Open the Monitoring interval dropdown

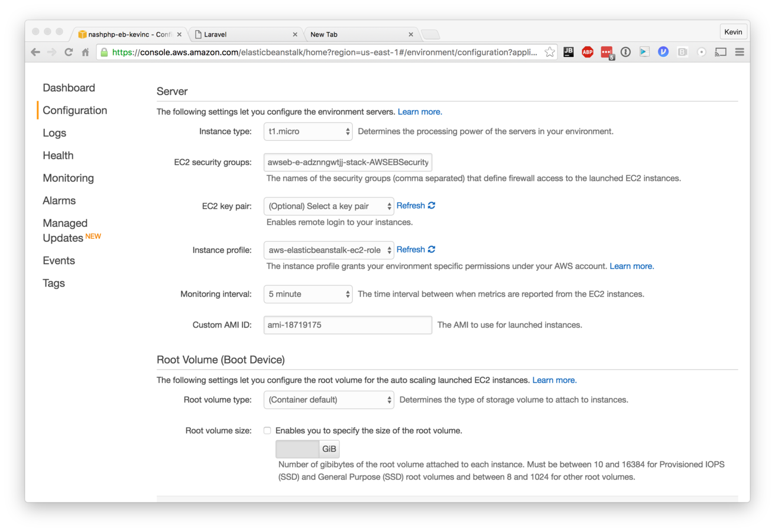tap(308, 294)
